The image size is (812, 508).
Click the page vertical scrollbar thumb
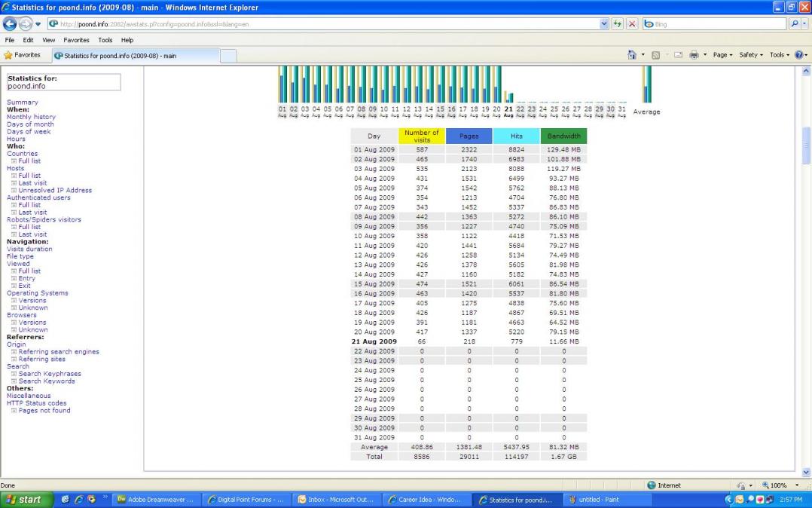(806, 146)
